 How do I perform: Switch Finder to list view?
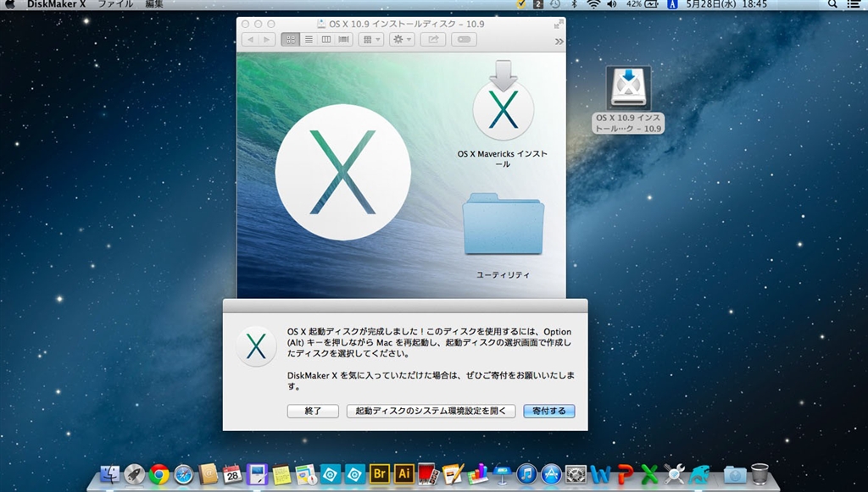[x=309, y=40]
